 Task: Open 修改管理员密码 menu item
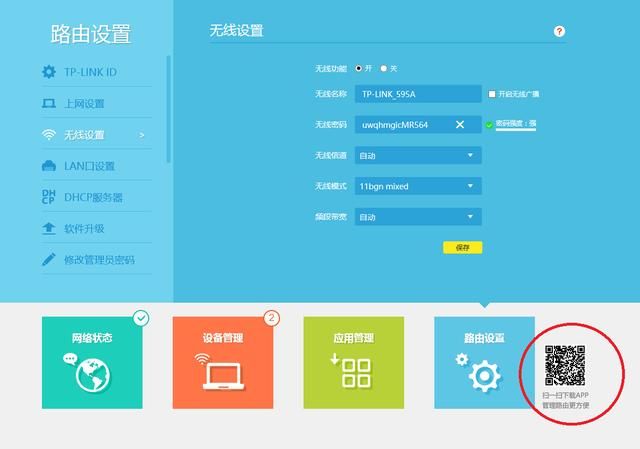click(x=97, y=260)
